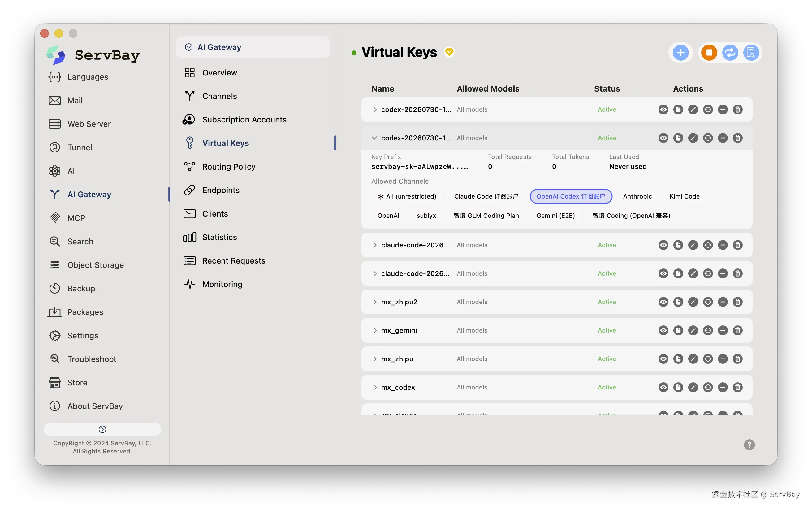The height and width of the screenshot is (511, 812).
Task: Regenerate the mx_gemini key
Action: point(707,330)
